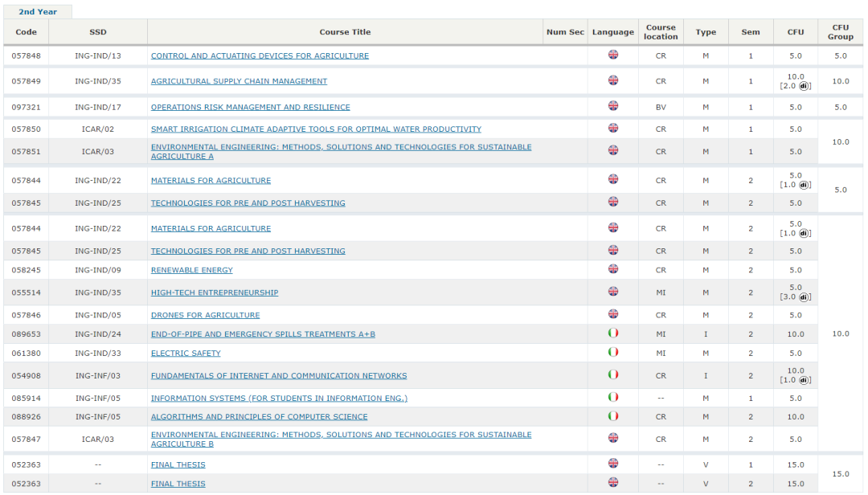Click Italian flag in Algorithms and Principles row
The height and width of the screenshot is (495, 868).
[x=613, y=415]
